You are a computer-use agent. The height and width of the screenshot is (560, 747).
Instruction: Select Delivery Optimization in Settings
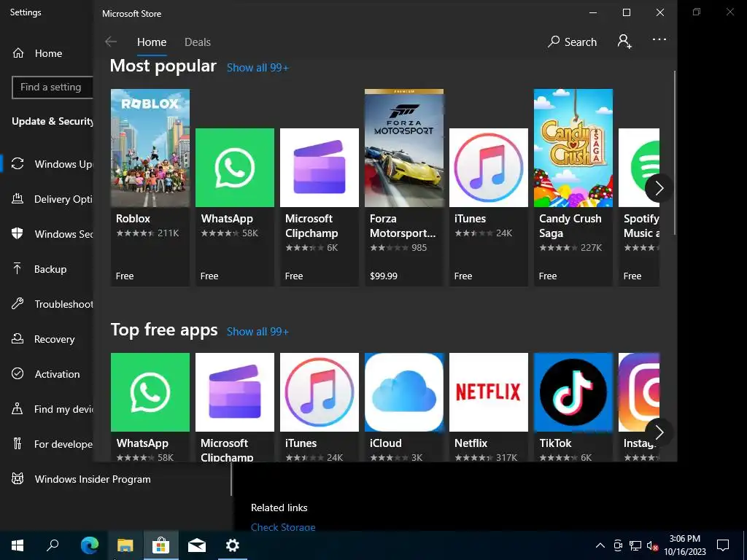tap(52, 199)
